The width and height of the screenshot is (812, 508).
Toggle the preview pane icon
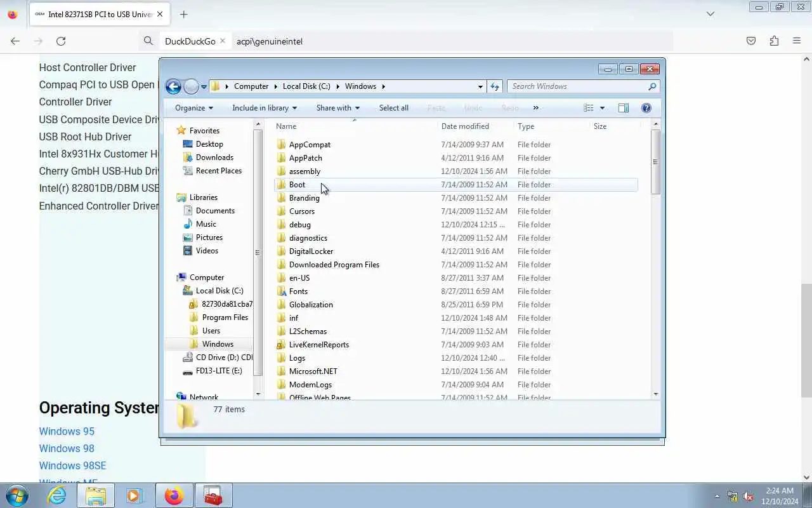click(624, 108)
